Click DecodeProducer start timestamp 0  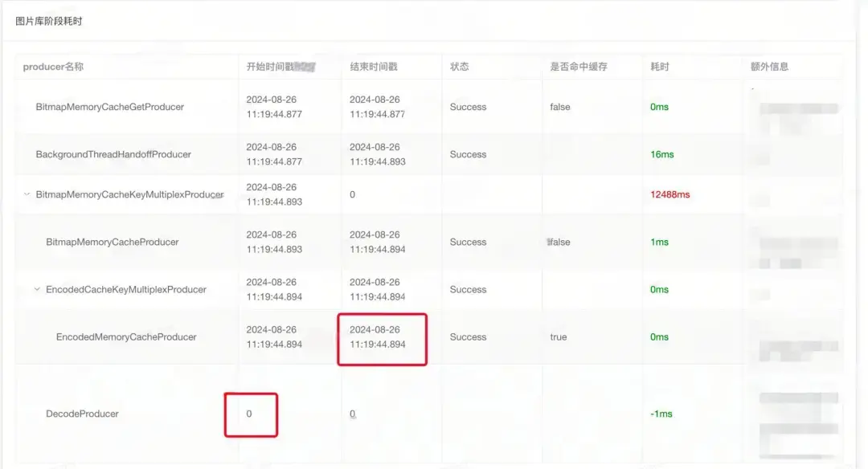tap(249, 414)
